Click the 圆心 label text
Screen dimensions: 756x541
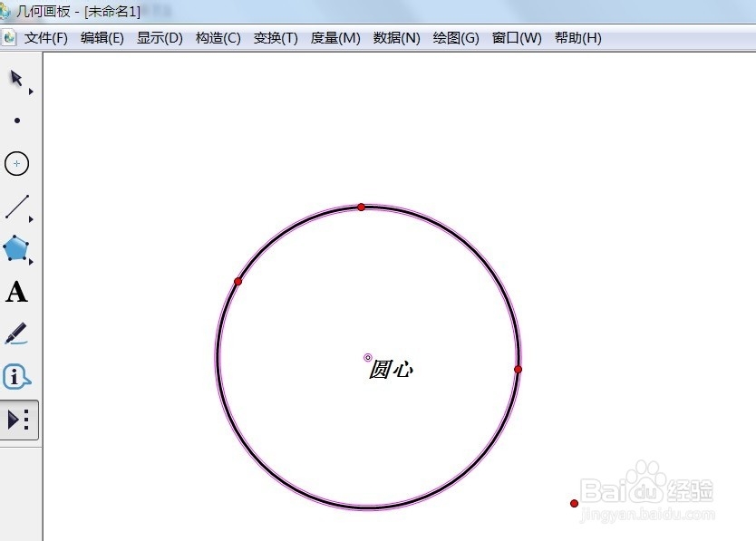(391, 370)
